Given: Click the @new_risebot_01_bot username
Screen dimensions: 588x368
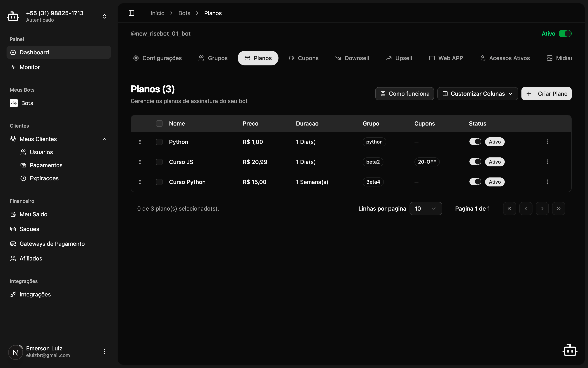Looking at the screenshot, I should [161, 34].
